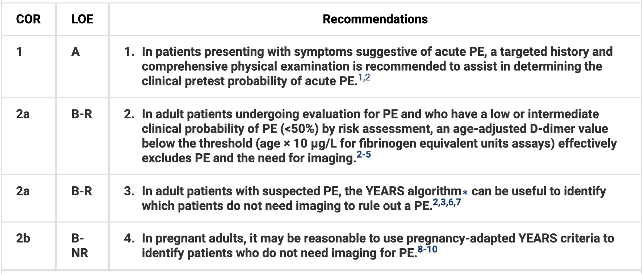644x274 pixels.
Task: Open the 8-10 citation in the pregnancy recommendation
Action: (427, 249)
